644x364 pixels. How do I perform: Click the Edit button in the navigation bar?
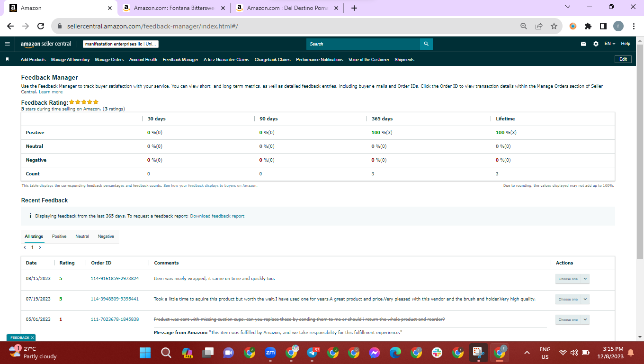(x=623, y=59)
